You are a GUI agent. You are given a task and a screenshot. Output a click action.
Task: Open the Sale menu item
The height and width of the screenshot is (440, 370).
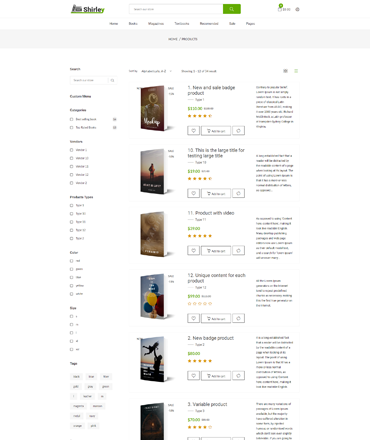pyautogui.click(x=232, y=24)
